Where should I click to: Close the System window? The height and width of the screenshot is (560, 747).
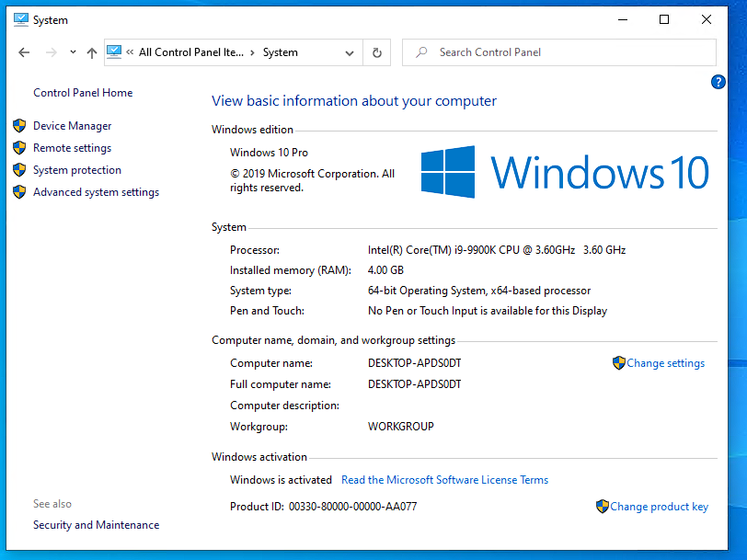click(x=707, y=19)
